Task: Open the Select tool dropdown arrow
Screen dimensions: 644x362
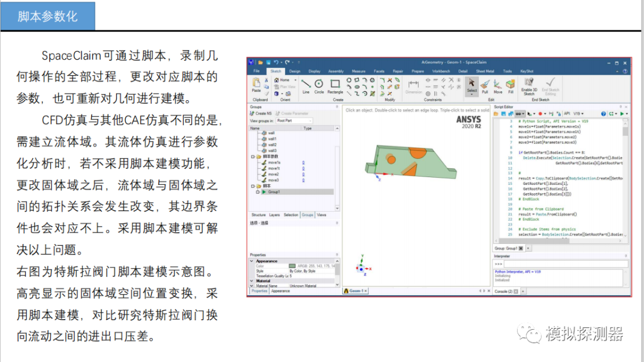Action: 472,94
